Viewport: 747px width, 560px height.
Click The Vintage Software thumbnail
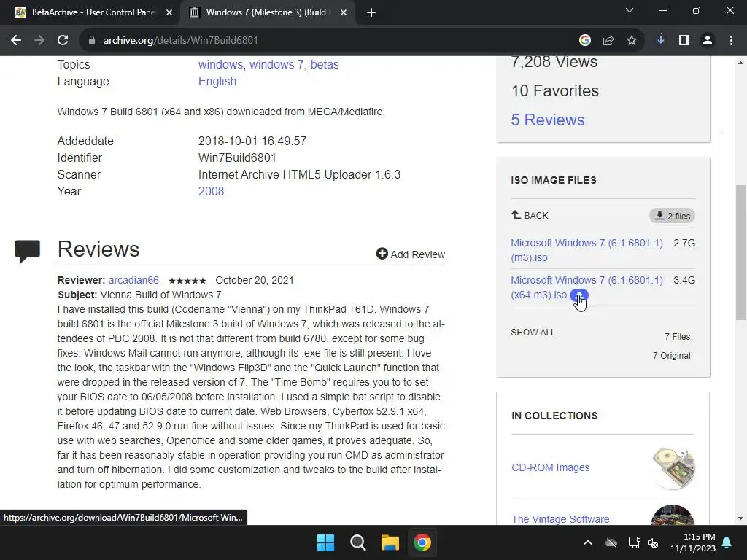click(672, 516)
